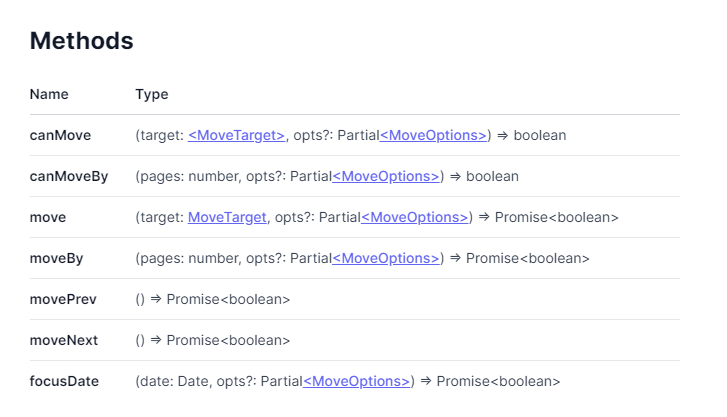Select the moveNext method name
This screenshot has height=417, width=727.
tap(64, 340)
